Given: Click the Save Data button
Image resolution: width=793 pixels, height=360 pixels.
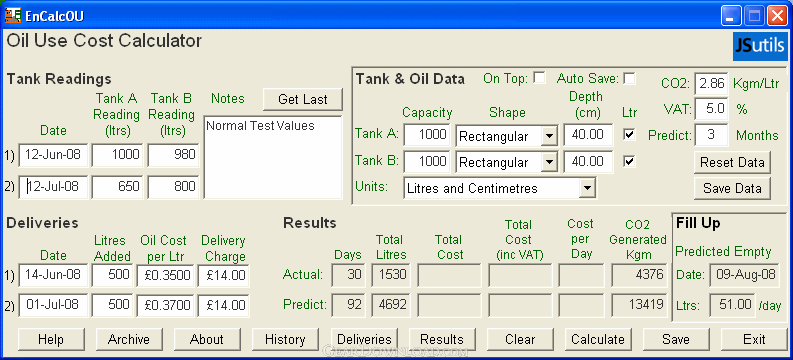Looking at the screenshot, I should click(x=732, y=188).
